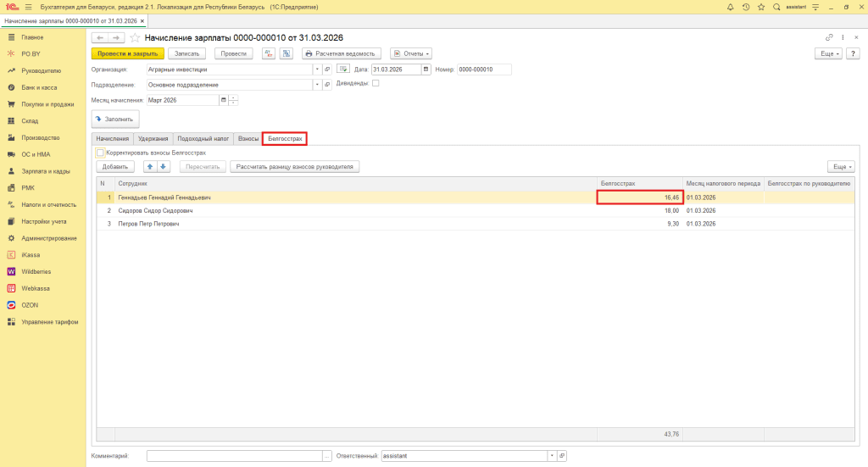Click Комментарий input field
This screenshot has height=467, width=868.
[235, 456]
